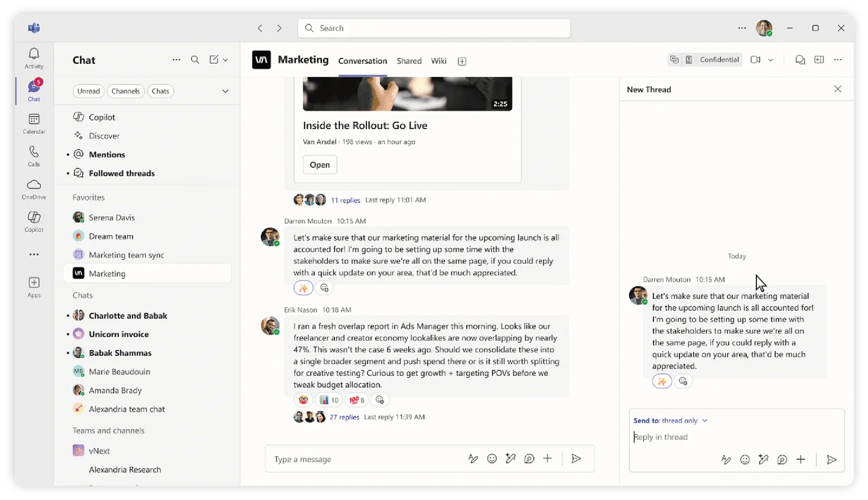This screenshot has width=868, height=500.
Task: Open the 27 replies thread link
Action: [344, 417]
